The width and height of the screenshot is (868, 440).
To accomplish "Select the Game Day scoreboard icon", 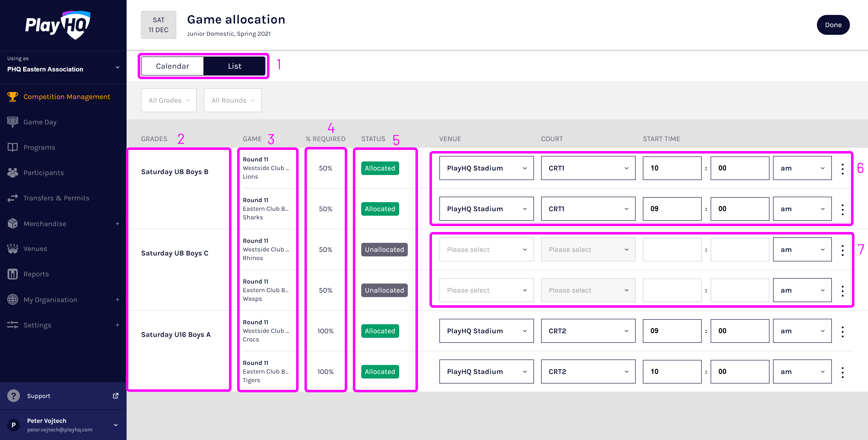I will 12,122.
